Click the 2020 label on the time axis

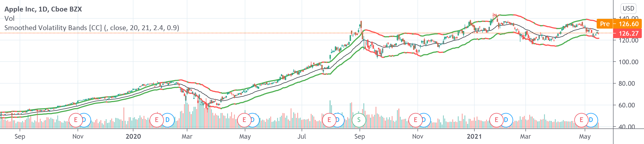(x=133, y=136)
